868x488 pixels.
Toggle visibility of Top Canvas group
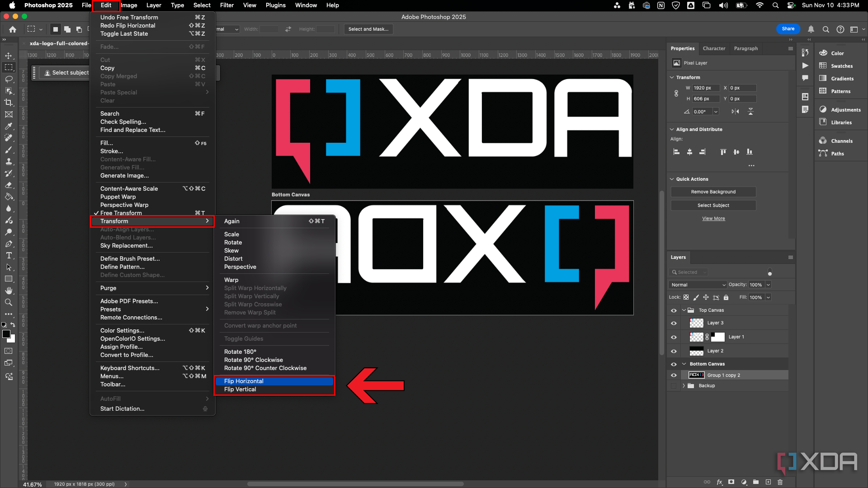pyautogui.click(x=674, y=310)
